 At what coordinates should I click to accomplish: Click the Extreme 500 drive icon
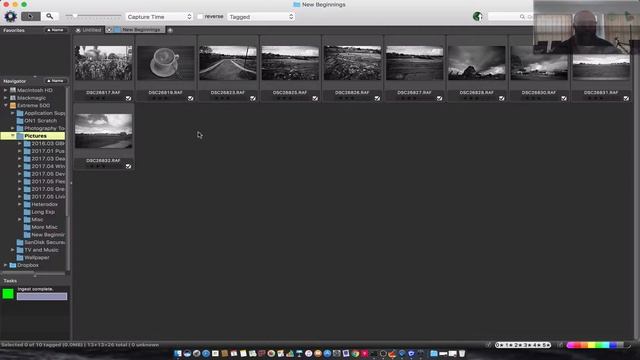[13, 105]
